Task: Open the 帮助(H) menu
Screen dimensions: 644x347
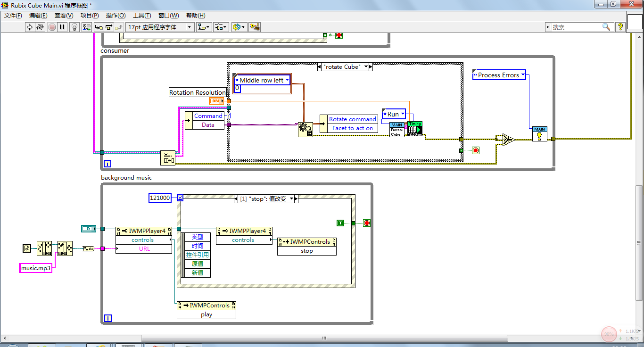Action: point(195,16)
